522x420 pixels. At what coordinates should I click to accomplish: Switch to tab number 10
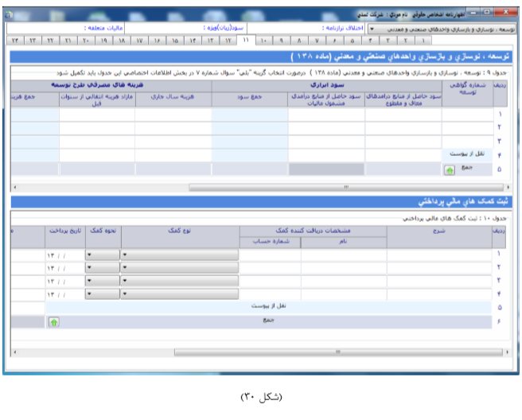[263, 39]
